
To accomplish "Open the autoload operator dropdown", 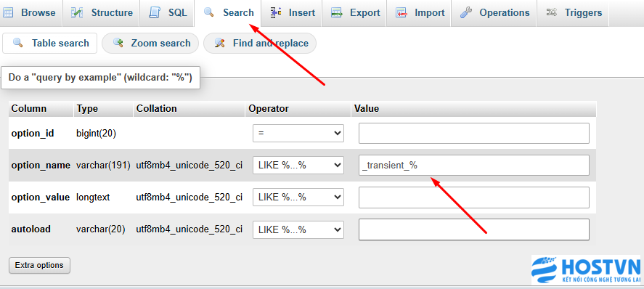I will (298, 229).
